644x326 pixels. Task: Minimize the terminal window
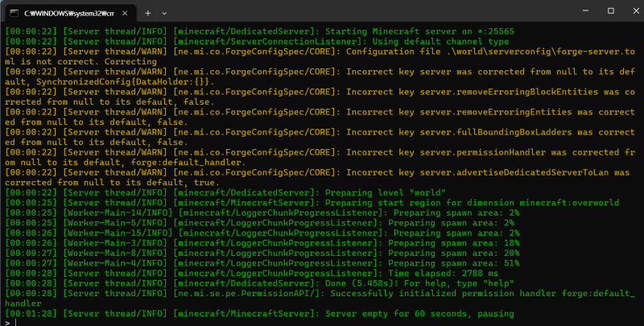click(586, 10)
